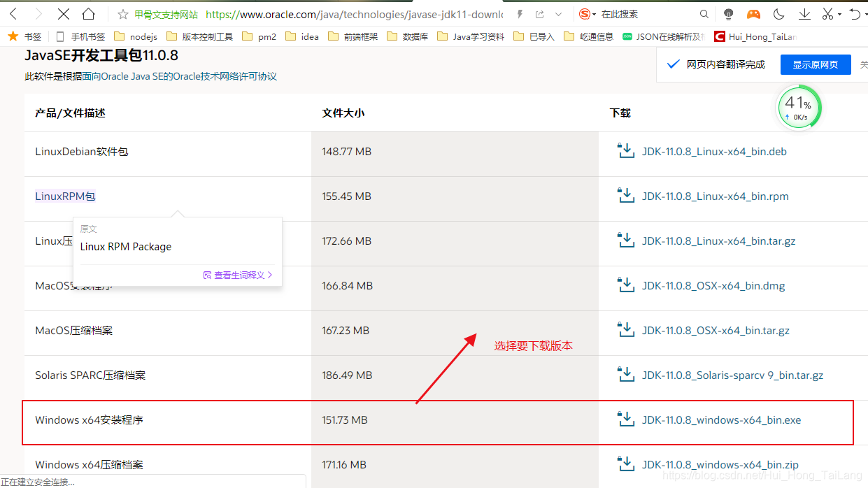
Task: Open the JSON在线解析 bookmark
Action: [x=664, y=36]
